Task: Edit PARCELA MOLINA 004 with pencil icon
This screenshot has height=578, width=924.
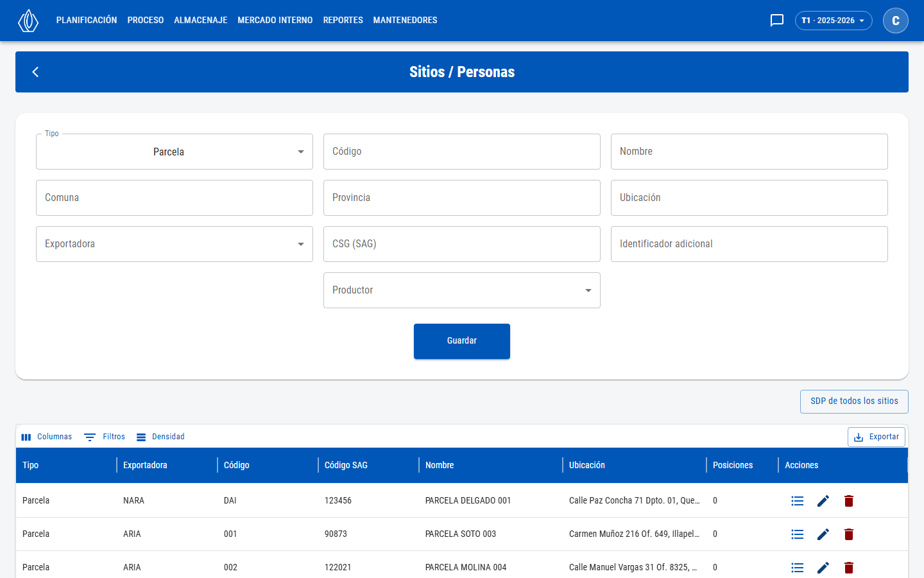Action: pyautogui.click(x=823, y=568)
